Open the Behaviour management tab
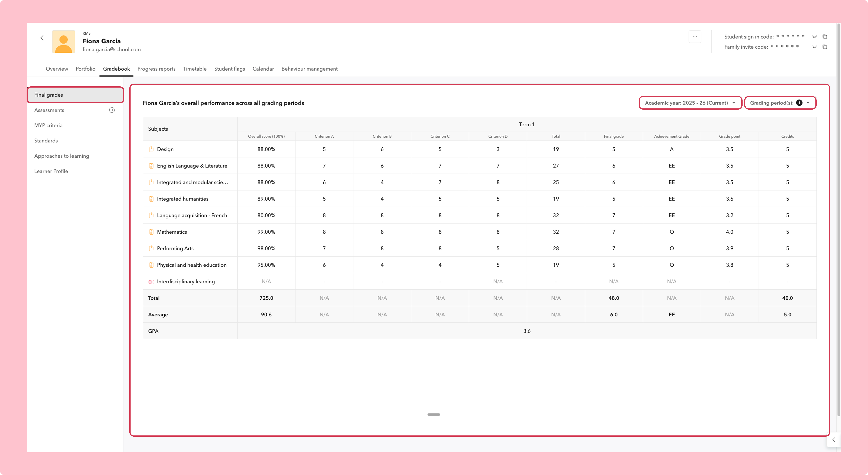Image resolution: width=868 pixels, height=475 pixels. point(309,69)
